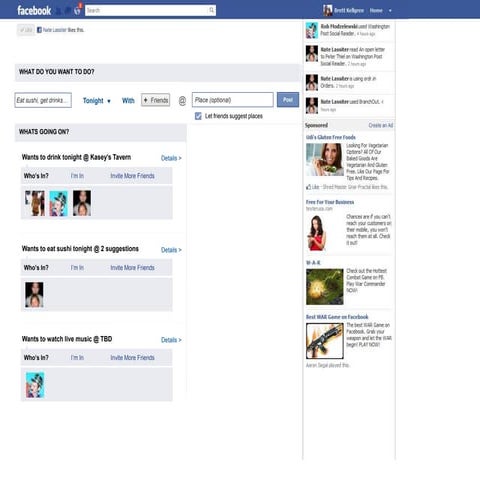Open Brett Kellgren profile name link
The width and height of the screenshot is (480, 480).
[x=349, y=11]
